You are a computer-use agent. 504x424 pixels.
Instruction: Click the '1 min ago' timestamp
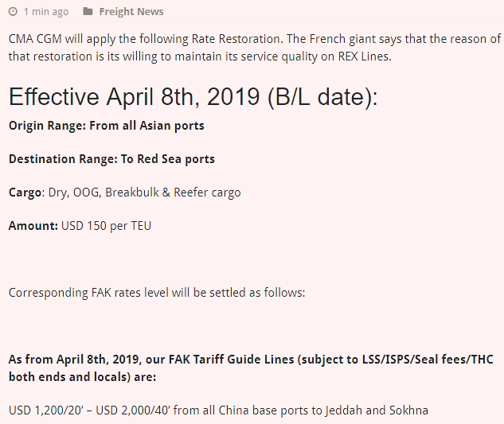46,12
